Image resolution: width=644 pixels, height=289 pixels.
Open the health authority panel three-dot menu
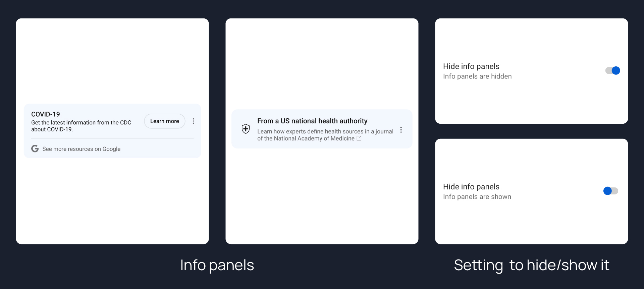pos(401,130)
